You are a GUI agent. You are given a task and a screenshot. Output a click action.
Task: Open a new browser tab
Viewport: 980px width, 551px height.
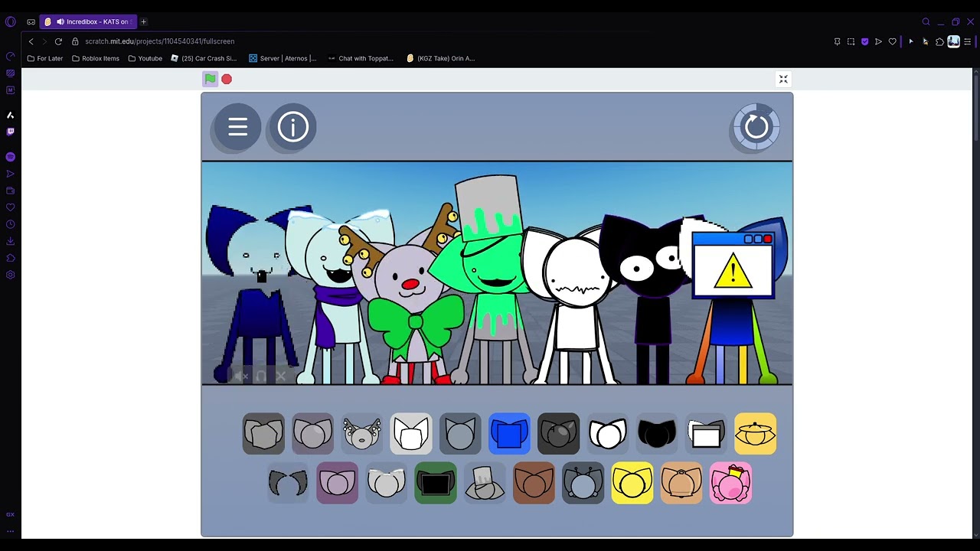[143, 21]
